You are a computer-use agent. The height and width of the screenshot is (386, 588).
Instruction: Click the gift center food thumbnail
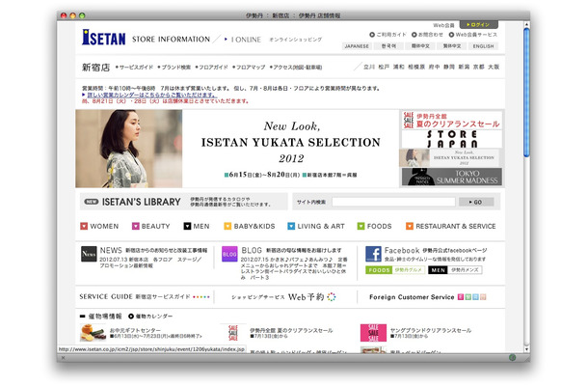click(x=93, y=333)
